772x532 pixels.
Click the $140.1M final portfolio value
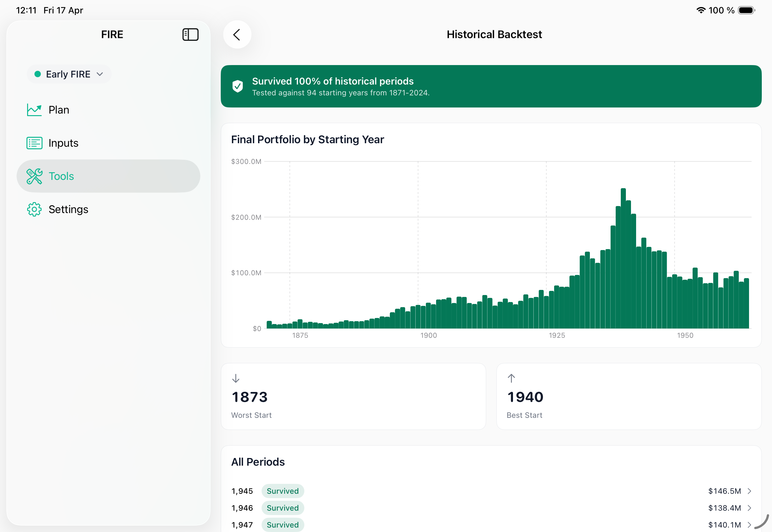pos(724,525)
